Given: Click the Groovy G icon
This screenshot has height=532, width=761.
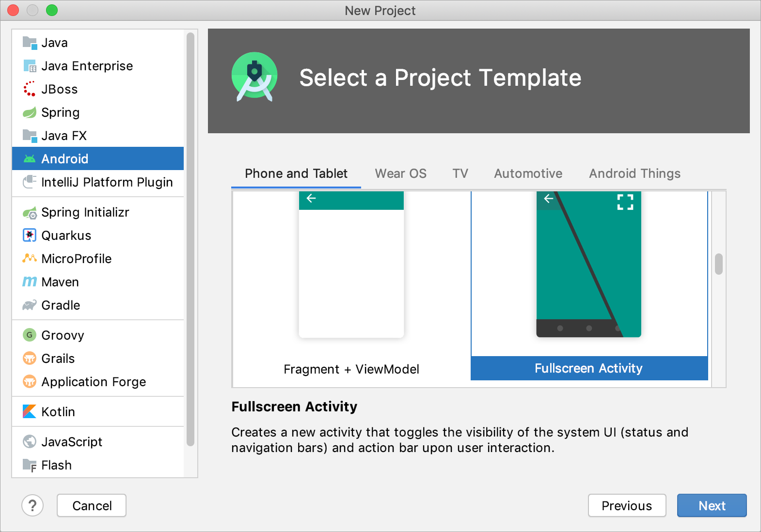Looking at the screenshot, I should coord(30,335).
